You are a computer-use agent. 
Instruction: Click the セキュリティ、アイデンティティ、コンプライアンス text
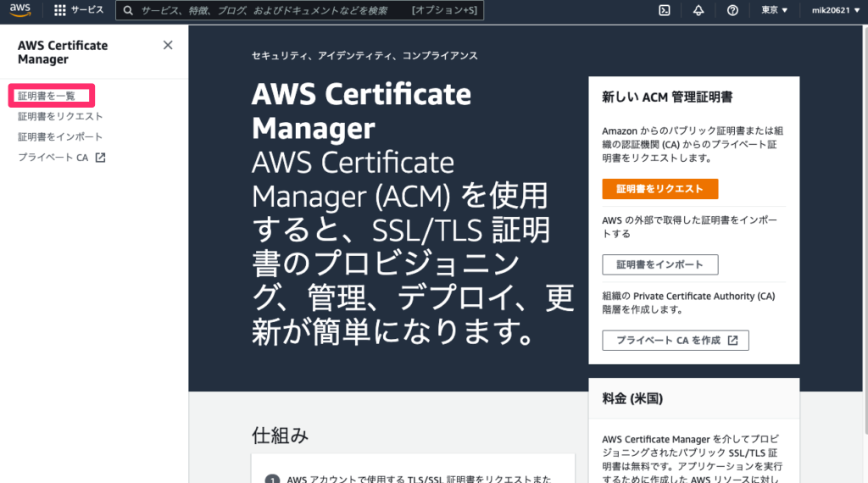coord(364,56)
